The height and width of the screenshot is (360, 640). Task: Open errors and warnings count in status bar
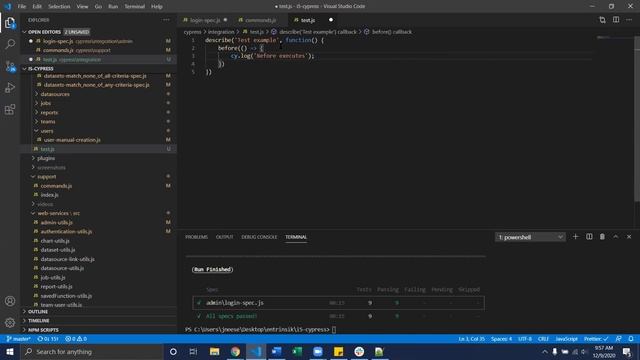click(x=76, y=339)
